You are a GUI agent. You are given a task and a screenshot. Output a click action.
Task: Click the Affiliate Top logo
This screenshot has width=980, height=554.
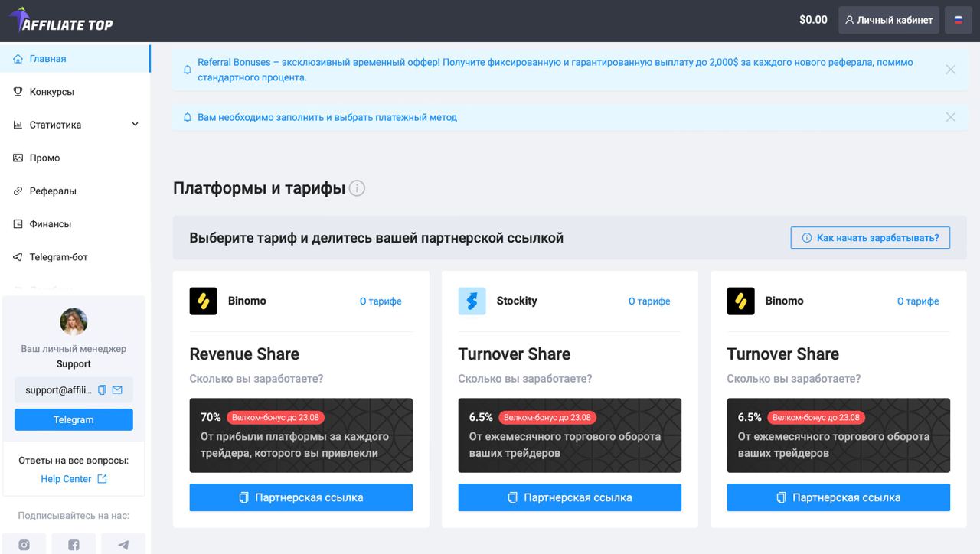click(x=60, y=21)
